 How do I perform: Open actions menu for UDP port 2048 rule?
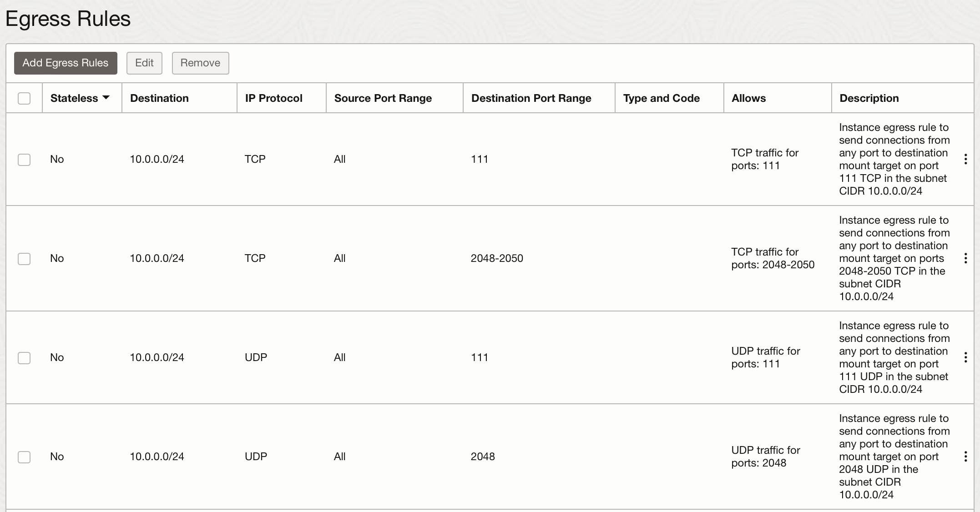coord(965,457)
